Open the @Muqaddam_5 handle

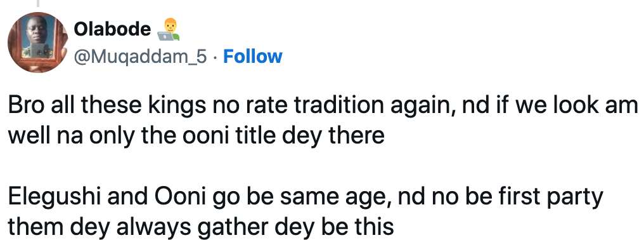click(x=141, y=57)
